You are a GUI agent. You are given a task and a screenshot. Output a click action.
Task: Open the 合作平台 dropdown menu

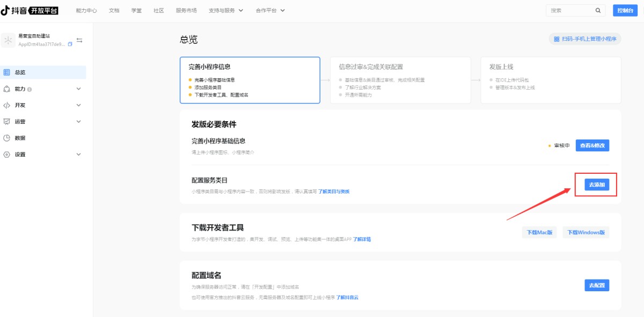click(x=270, y=10)
